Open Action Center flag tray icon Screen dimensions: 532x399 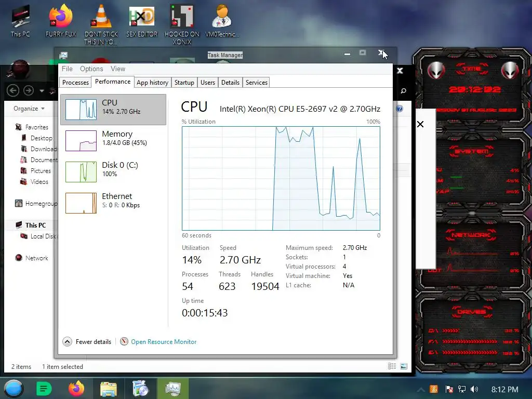(x=449, y=389)
